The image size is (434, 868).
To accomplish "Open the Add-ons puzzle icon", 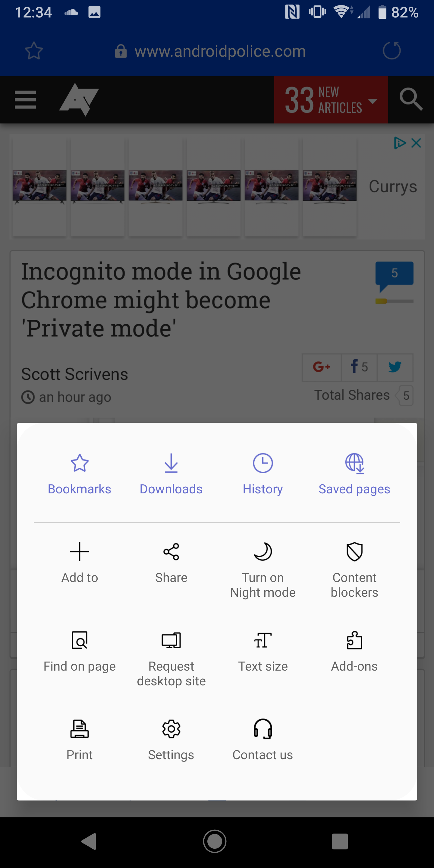I will coord(354,641).
